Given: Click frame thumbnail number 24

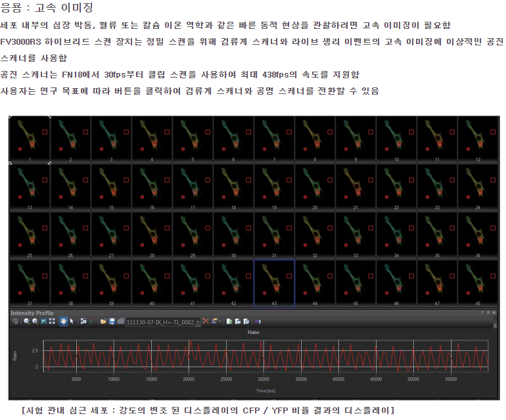Looking at the screenshot, I should (478, 187).
